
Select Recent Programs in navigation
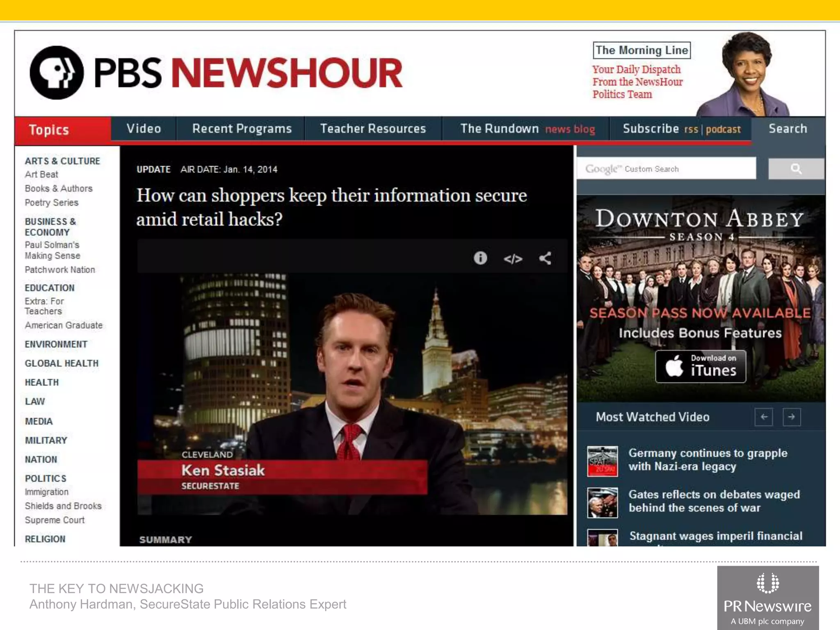(x=242, y=129)
